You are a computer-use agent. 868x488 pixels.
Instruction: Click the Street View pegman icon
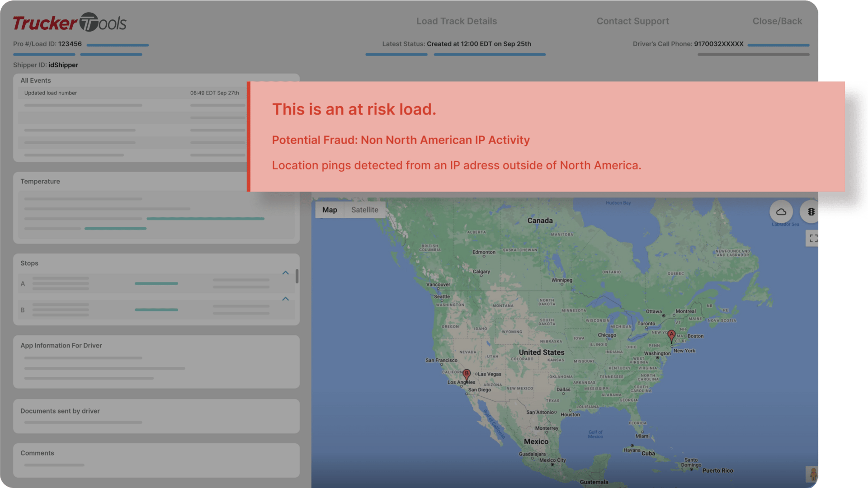click(812, 474)
